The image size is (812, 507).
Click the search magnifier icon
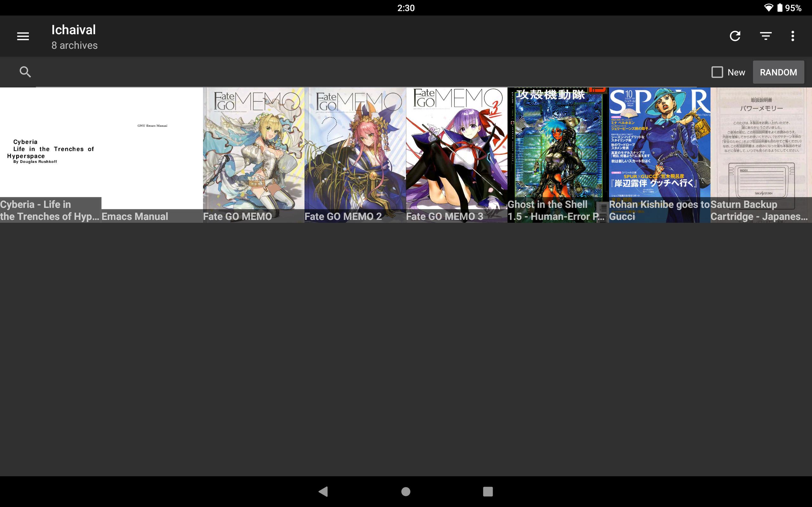25,72
